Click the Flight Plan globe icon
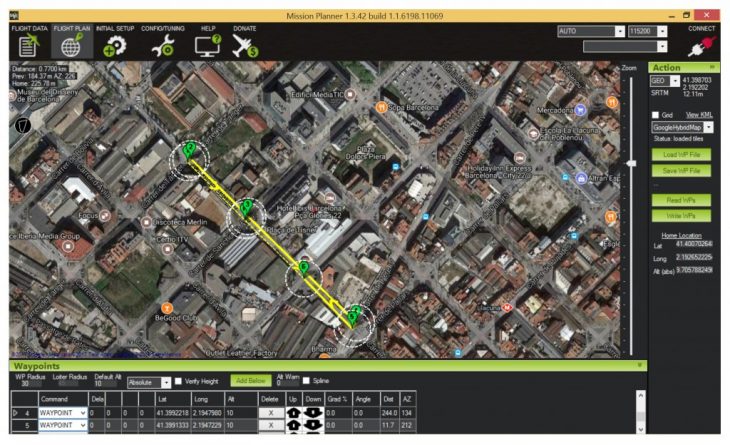 (71, 44)
